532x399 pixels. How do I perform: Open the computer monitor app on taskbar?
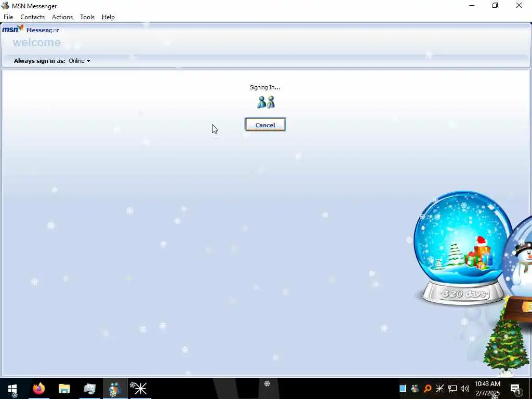[89, 389]
